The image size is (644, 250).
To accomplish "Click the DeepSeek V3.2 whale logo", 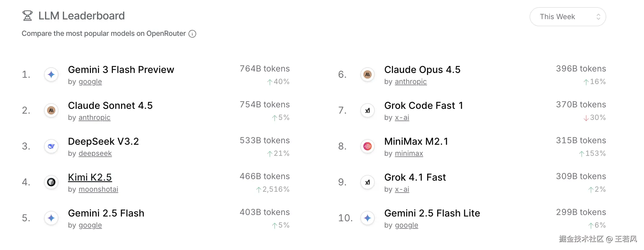I will (x=51, y=146).
